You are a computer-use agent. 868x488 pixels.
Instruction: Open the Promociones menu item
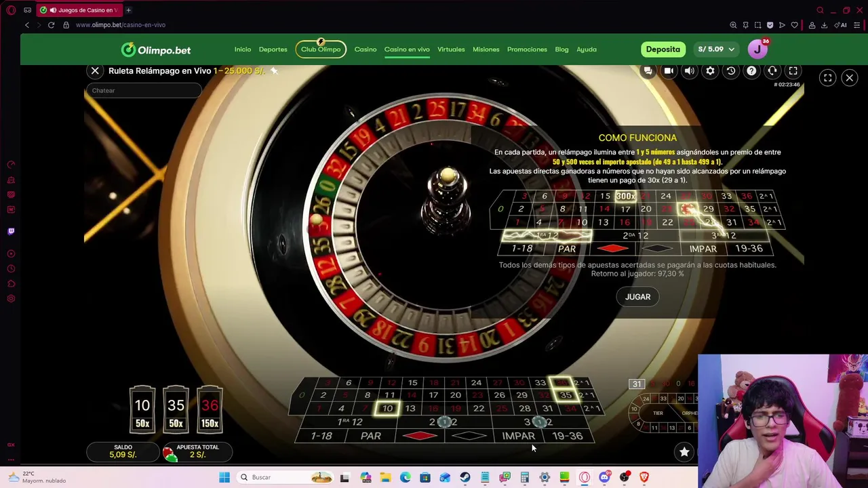[x=527, y=49]
